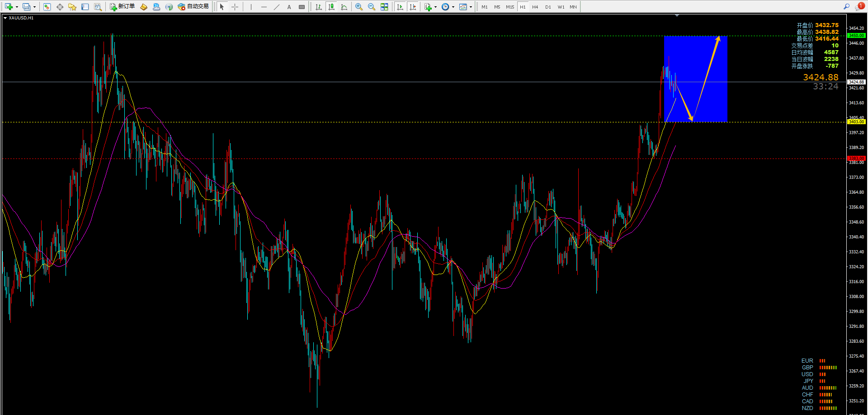Click the zoom out magnifier icon

tap(371, 7)
